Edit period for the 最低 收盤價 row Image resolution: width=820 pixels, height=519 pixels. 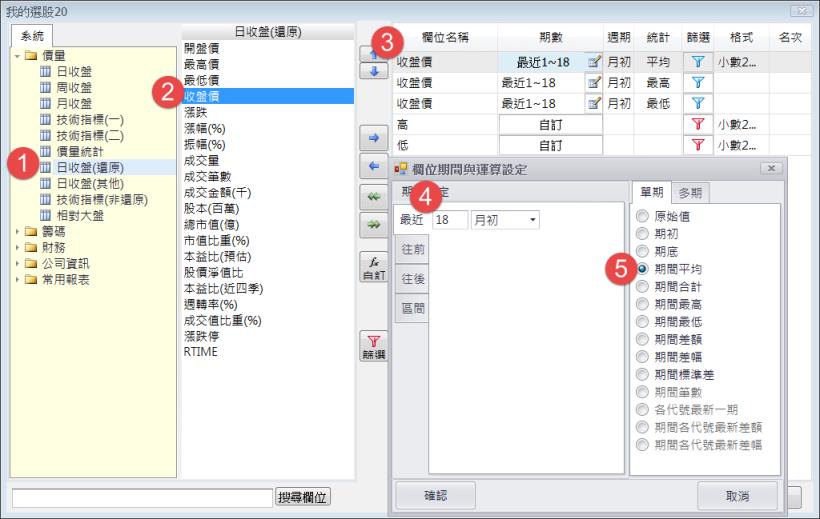(594, 104)
